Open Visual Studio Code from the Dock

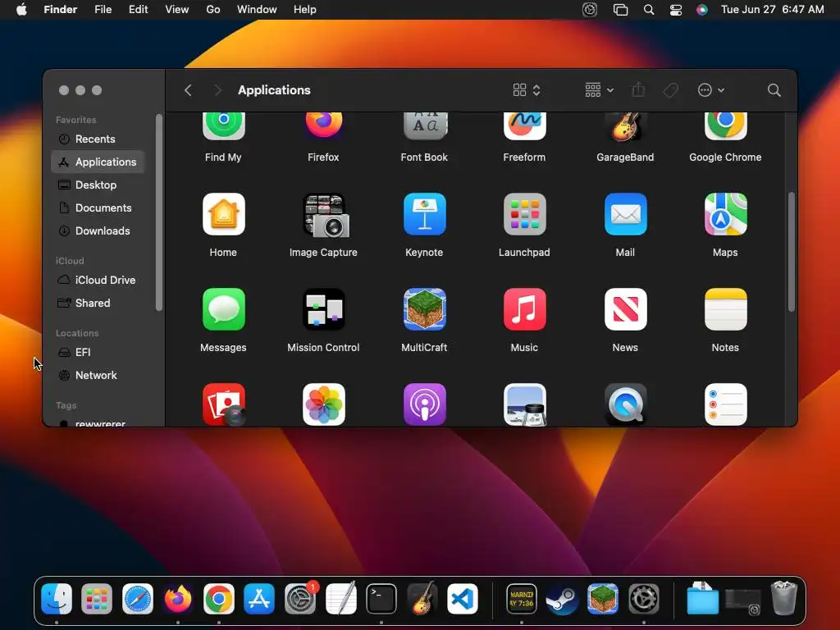click(x=463, y=599)
